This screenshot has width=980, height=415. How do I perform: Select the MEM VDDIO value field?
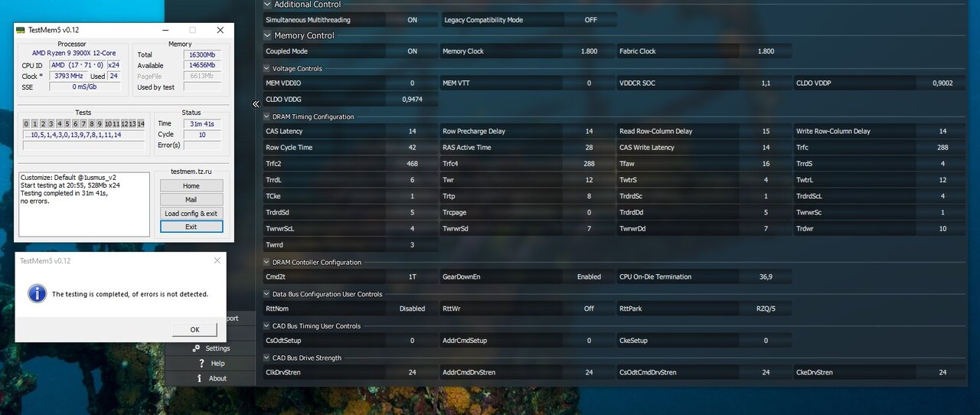412,83
